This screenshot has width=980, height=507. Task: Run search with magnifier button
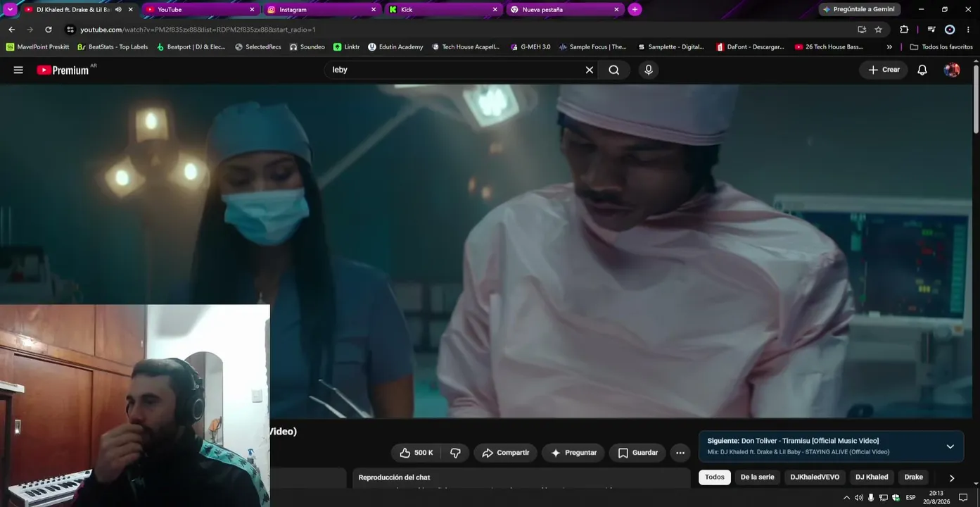pyautogui.click(x=614, y=70)
